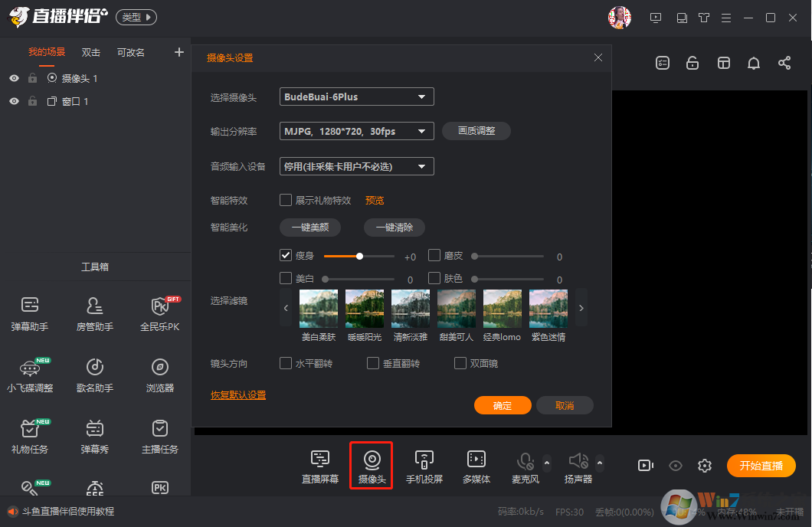Viewport: 812px width, 527px height.
Task: Hide the 摄像头 1 source layer
Action: click(14, 78)
